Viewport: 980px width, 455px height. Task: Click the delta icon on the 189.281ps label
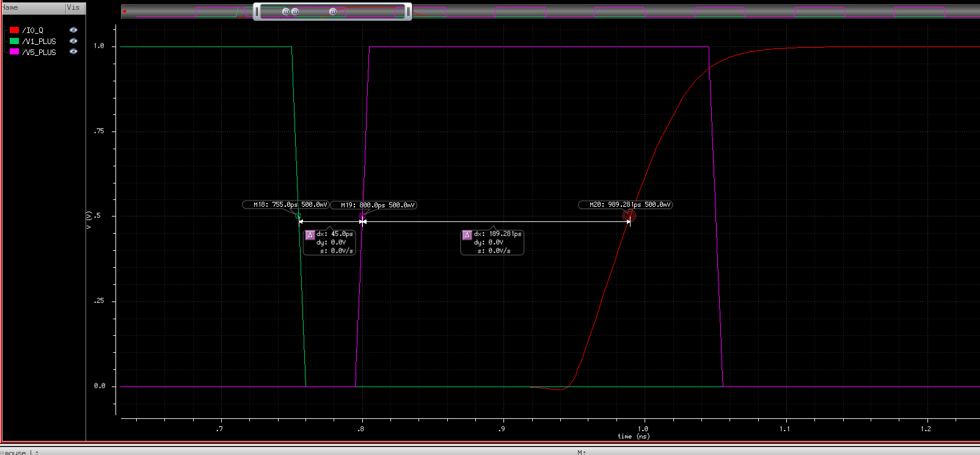point(467,234)
